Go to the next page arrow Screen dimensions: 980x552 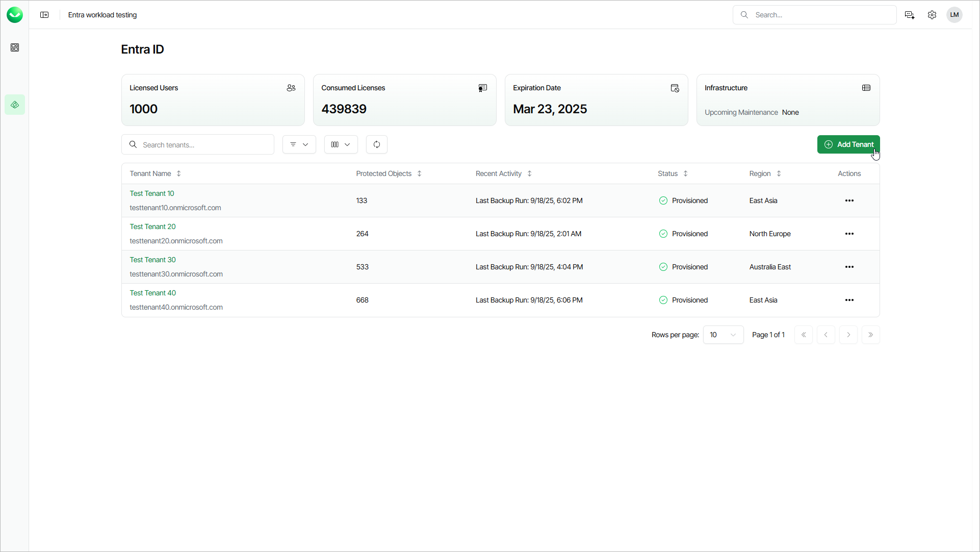pos(848,335)
